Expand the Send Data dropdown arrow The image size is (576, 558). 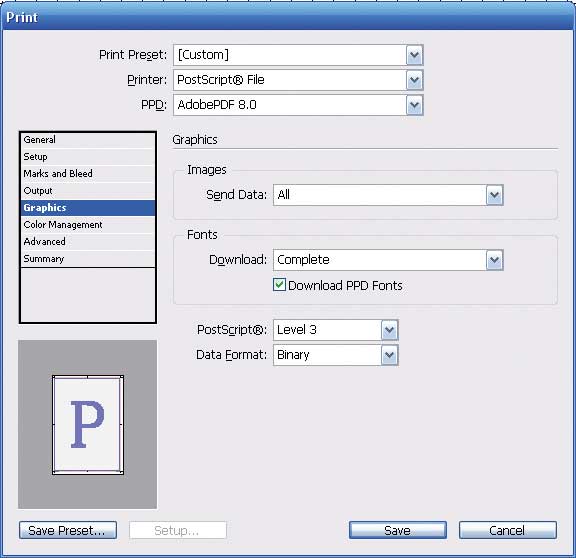[494, 195]
